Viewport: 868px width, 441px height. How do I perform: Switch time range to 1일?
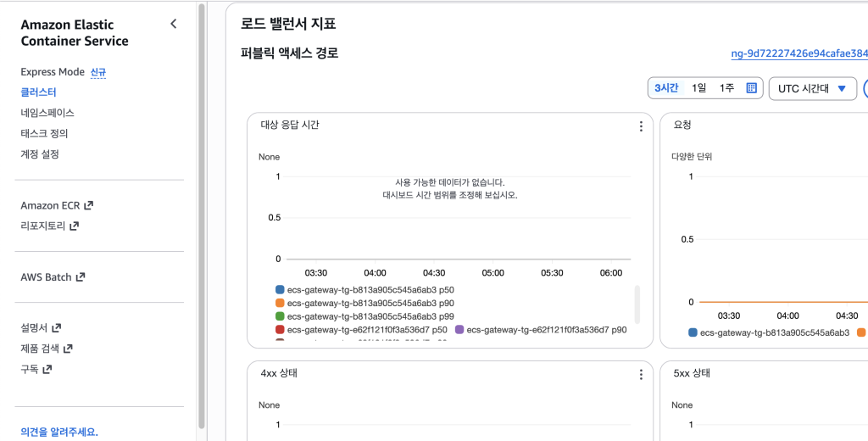click(698, 88)
